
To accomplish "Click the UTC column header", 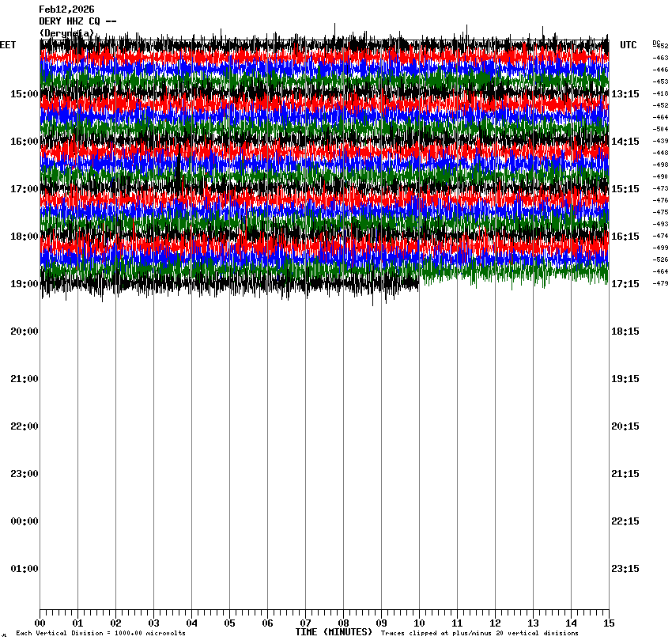I will 628,46.
